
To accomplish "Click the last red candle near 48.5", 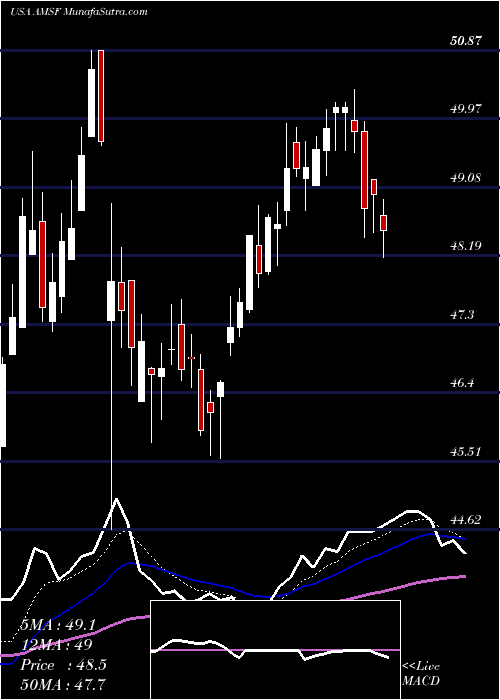I will click(383, 223).
